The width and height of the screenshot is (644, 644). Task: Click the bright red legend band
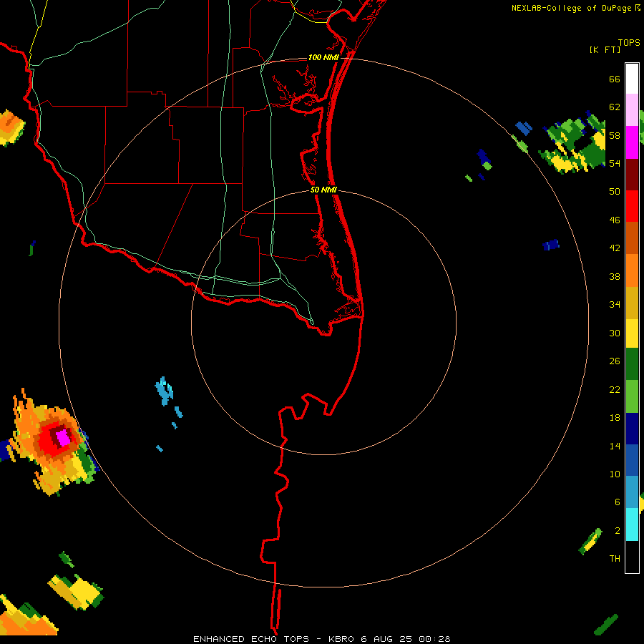[632, 206]
